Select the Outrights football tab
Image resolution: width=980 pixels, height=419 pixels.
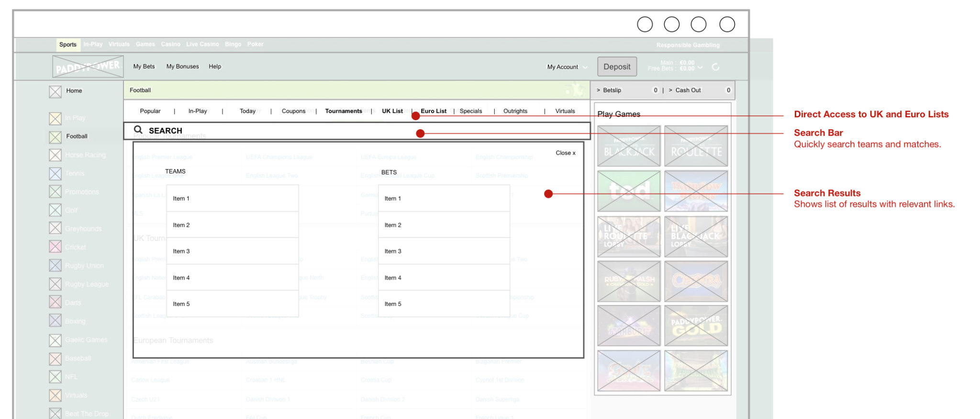coord(515,111)
